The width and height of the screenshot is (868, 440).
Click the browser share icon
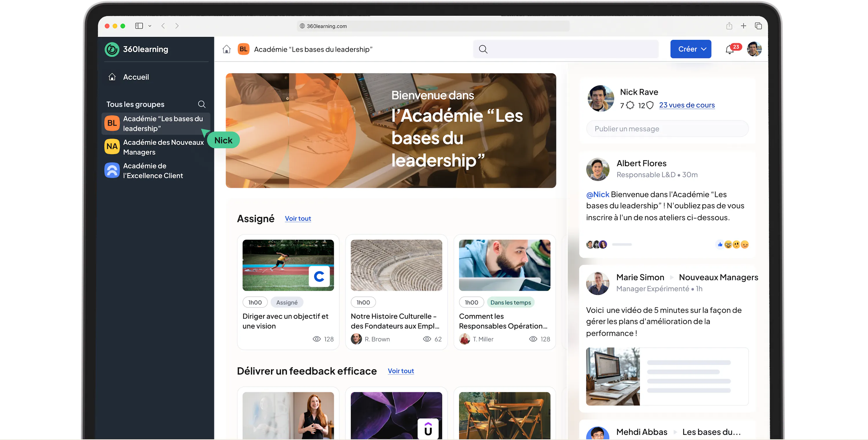tap(729, 26)
